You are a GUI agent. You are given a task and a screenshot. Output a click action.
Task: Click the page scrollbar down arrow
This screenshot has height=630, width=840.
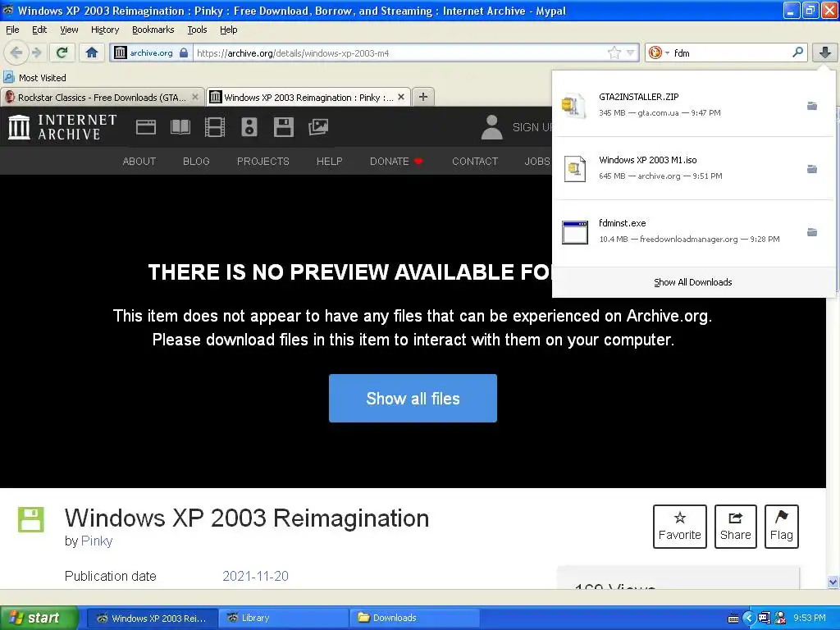(x=833, y=582)
